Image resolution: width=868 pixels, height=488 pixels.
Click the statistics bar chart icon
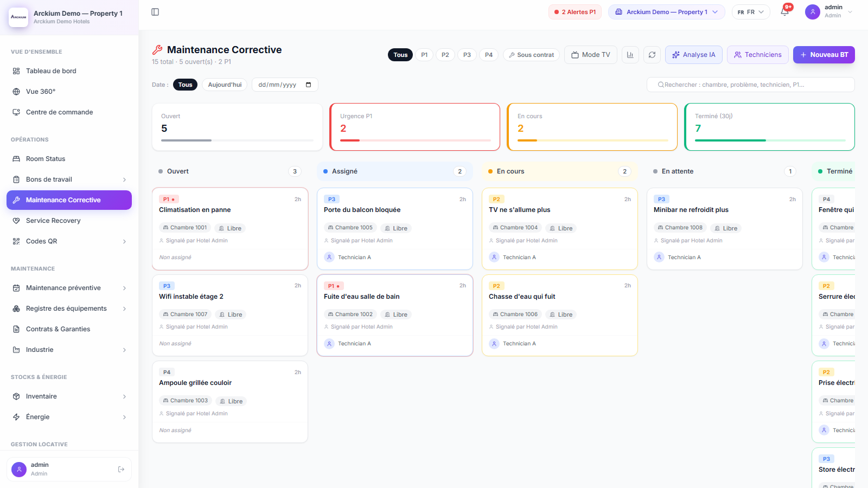click(630, 55)
